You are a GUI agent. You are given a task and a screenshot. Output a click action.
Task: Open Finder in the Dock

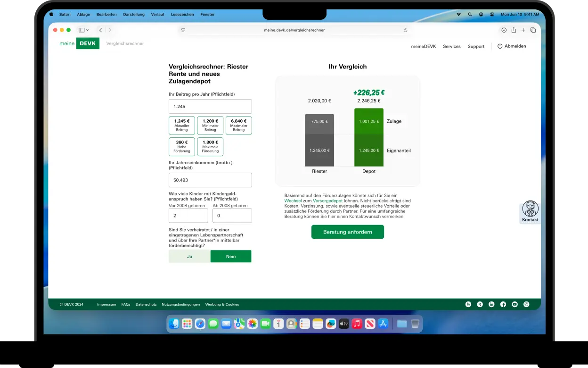174,324
